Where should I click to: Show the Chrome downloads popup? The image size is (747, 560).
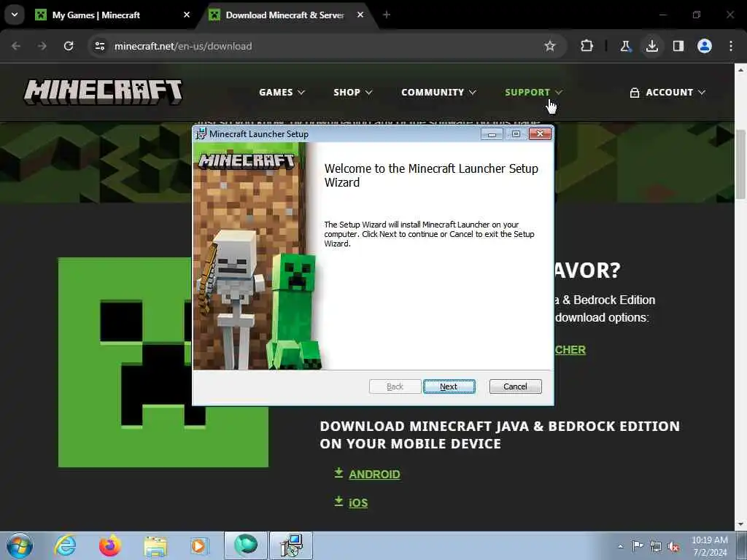point(651,46)
